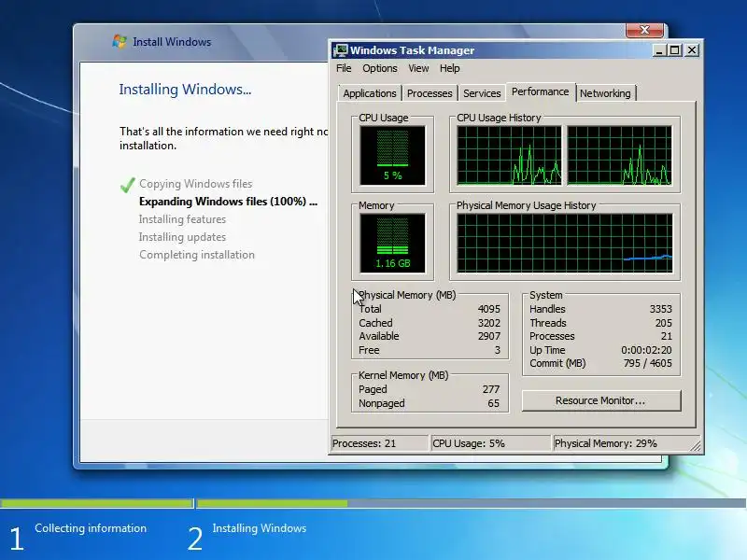Click the Up Time value 0:00:02:20
The height and width of the screenshot is (560, 747).
[646, 350]
